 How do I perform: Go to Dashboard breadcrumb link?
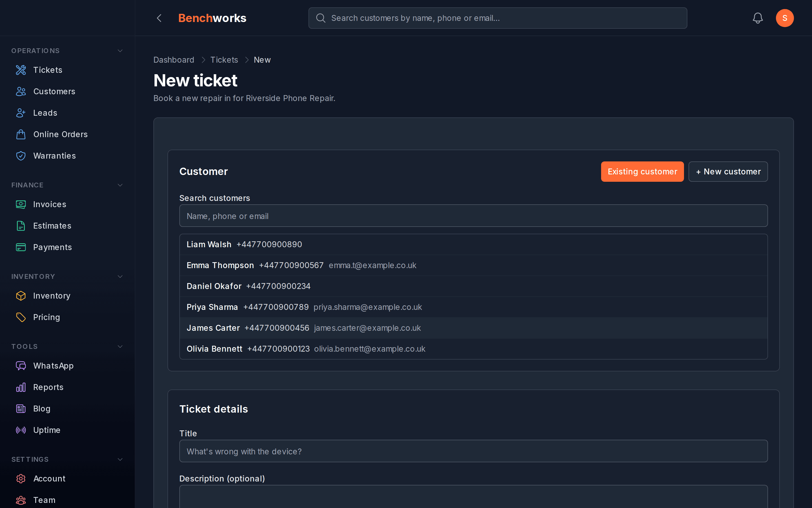coord(174,60)
